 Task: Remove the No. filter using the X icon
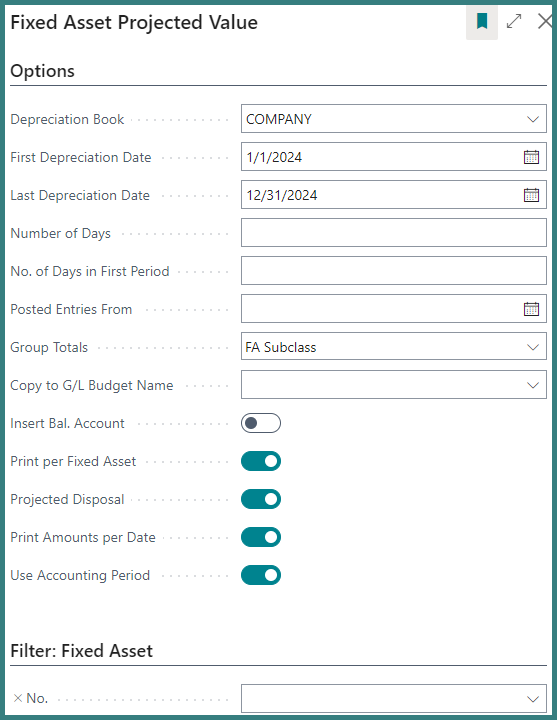pyautogui.click(x=18, y=698)
